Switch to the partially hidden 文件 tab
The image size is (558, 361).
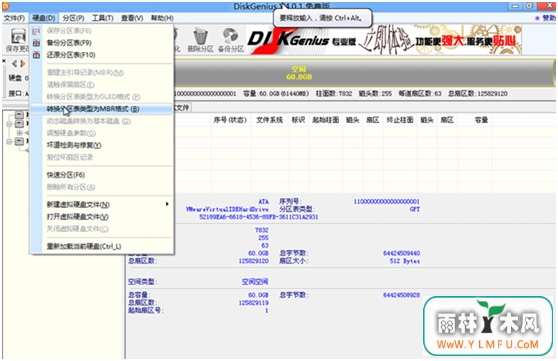click(x=182, y=108)
